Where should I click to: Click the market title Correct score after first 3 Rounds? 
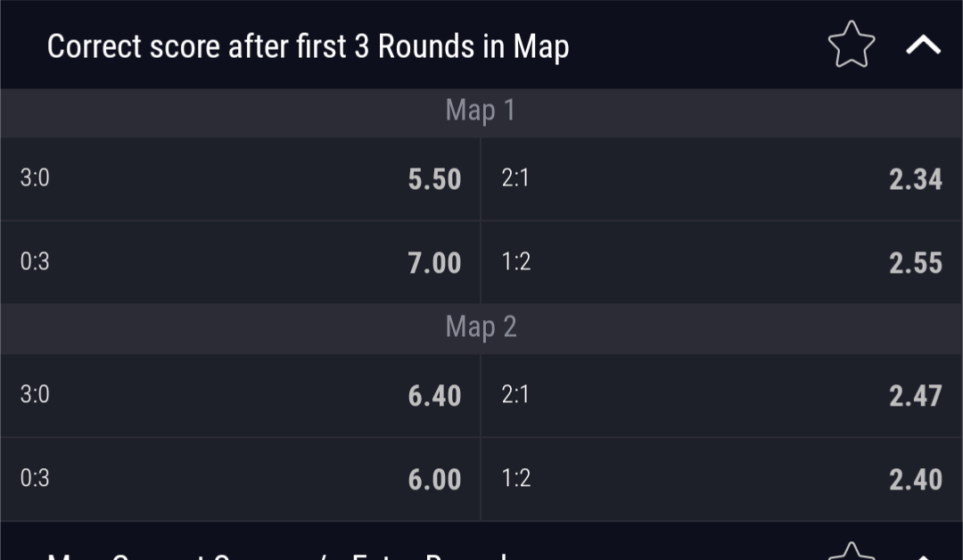308,46
